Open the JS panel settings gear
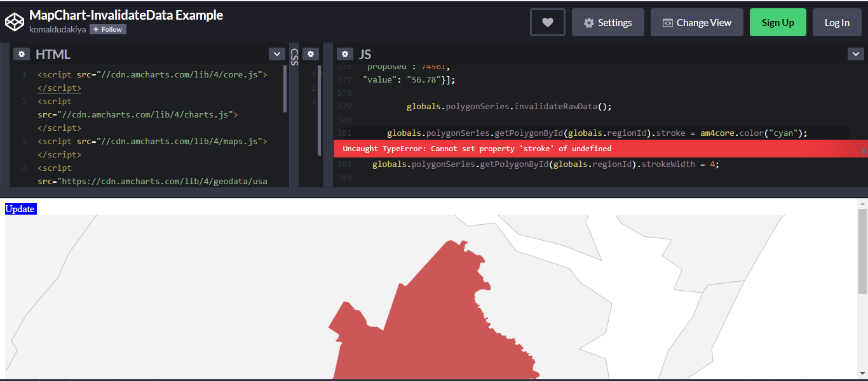 click(344, 54)
